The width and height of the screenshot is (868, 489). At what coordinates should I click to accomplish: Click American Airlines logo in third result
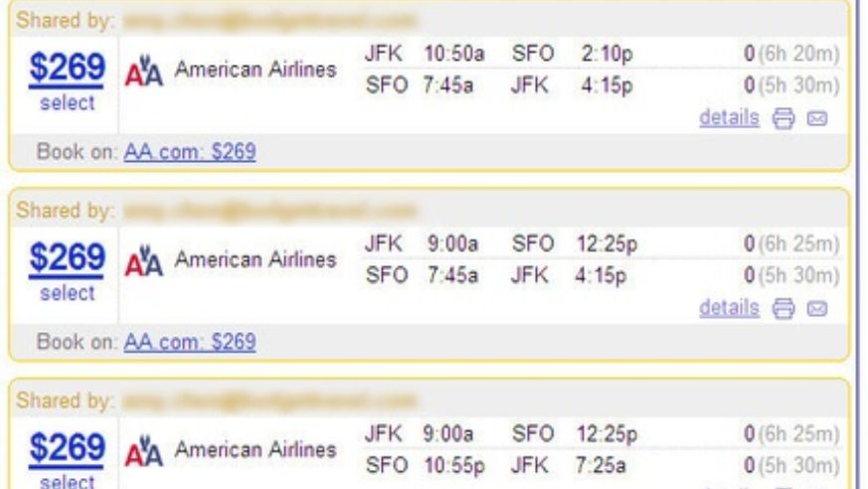pos(144,451)
